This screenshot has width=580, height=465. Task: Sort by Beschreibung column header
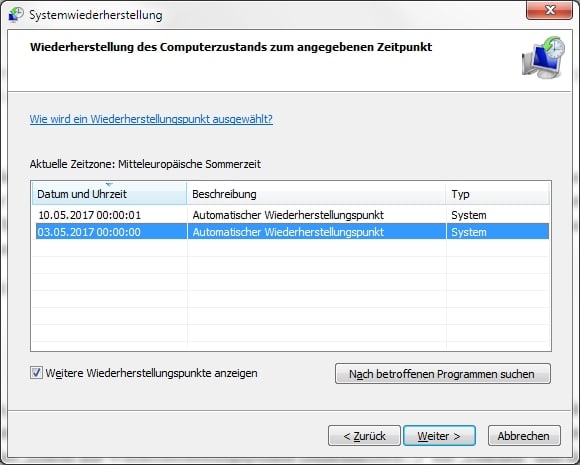316,194
